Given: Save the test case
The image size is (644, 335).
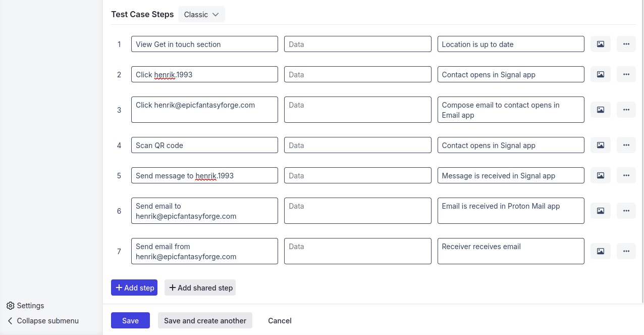Looking at the screenshot, I should 130,320.
